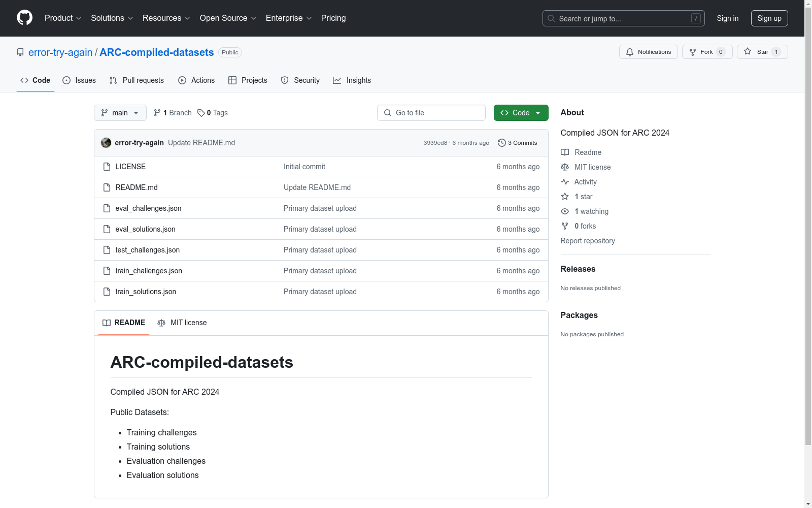Viewport: 812px width, 508px height.
Task: Click the Sign up button
Action: (769, 18)
